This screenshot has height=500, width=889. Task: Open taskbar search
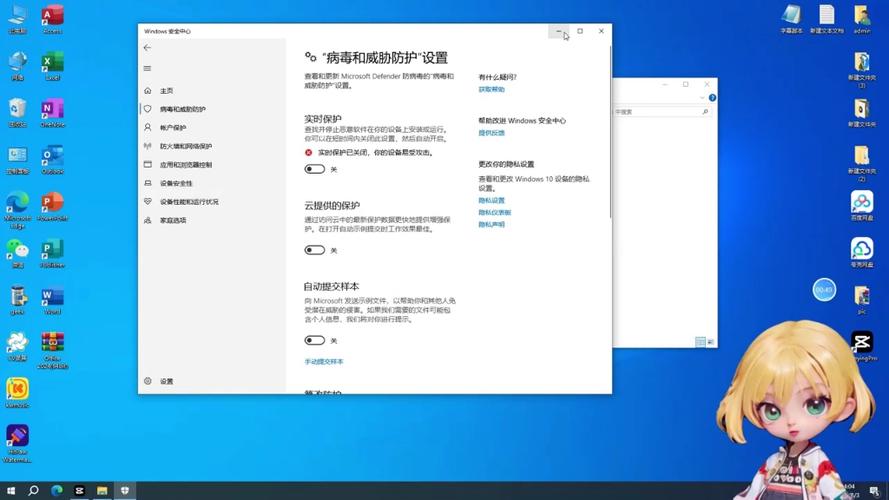(x=33, y=490)
